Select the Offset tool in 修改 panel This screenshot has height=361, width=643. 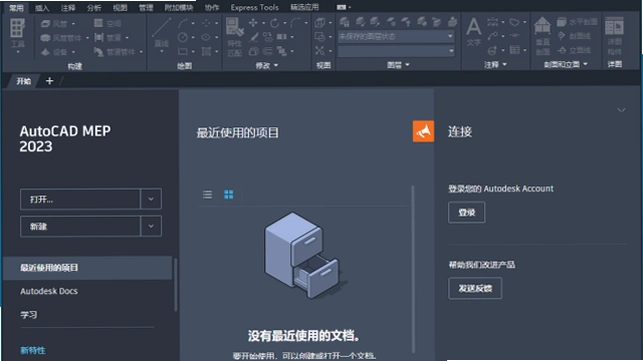[267, 51]
